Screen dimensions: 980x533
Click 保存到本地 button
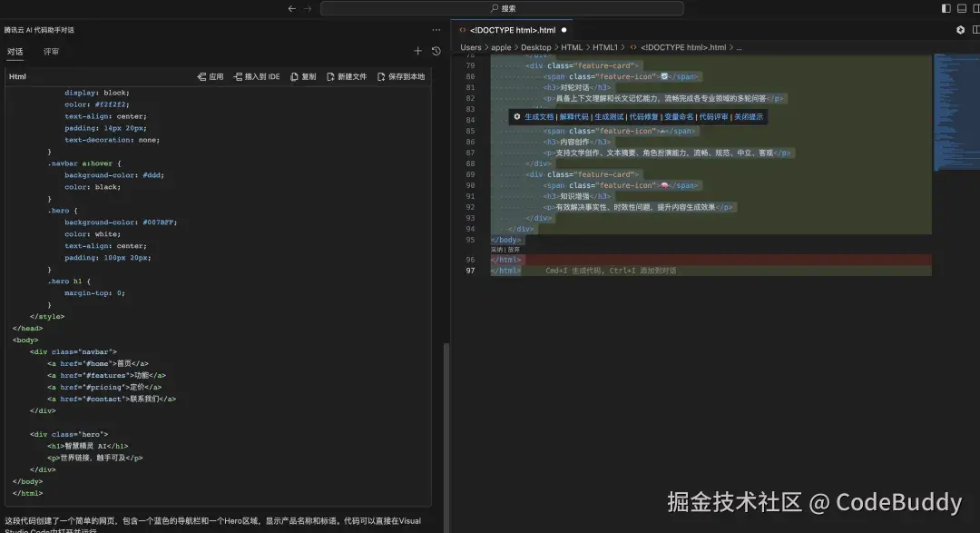[x=401, y=77]
